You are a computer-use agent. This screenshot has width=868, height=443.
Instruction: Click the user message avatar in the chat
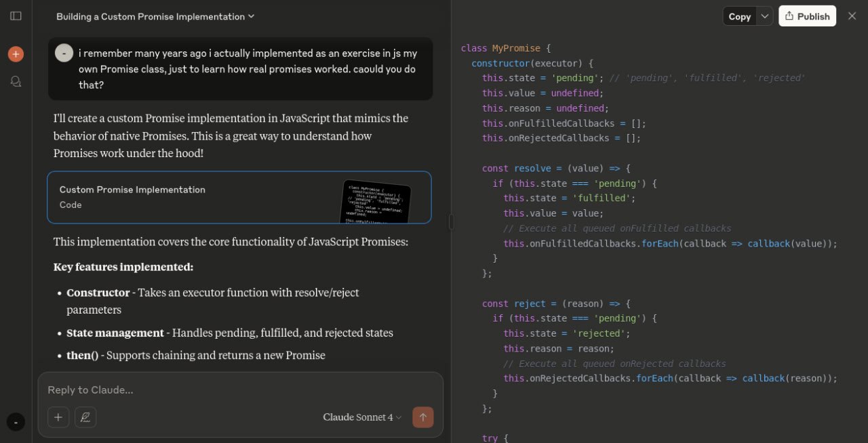pos(64,53)
